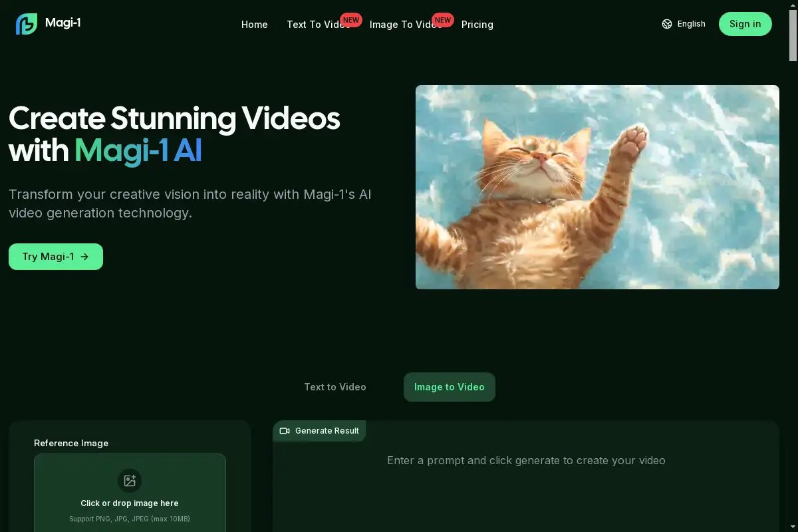798x532 pixels.
Task: Switch to the Text to Video tab
Action: [335, 387]
